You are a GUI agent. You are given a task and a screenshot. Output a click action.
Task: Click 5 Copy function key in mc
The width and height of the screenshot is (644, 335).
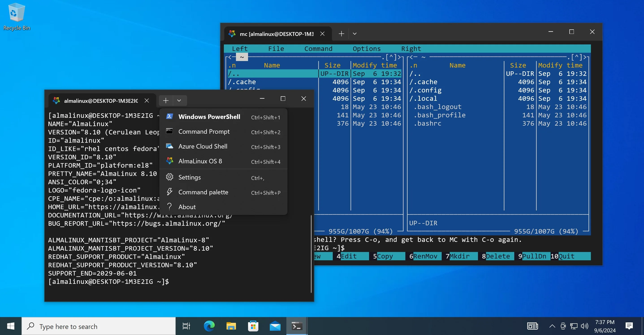(389, 256)
